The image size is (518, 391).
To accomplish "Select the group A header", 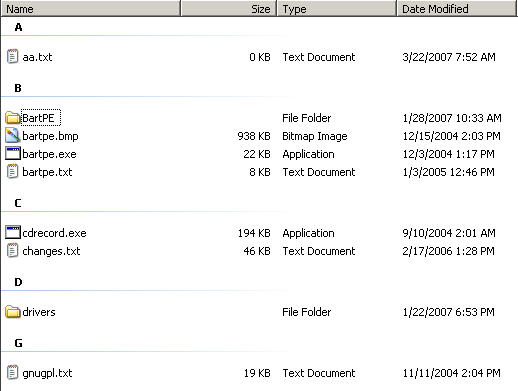I will pos(18,27).
